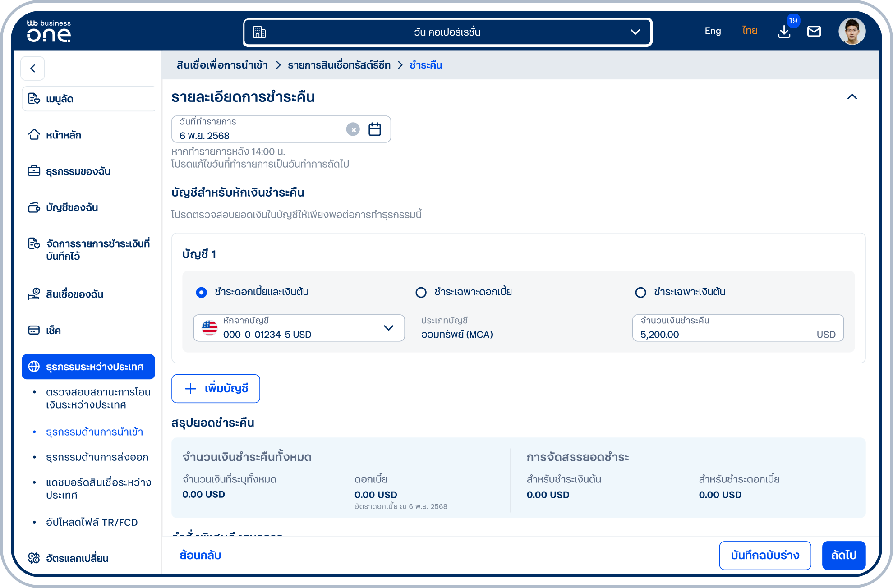
Task: Click บัญชี 1 heading
Action: pos(199,254)
